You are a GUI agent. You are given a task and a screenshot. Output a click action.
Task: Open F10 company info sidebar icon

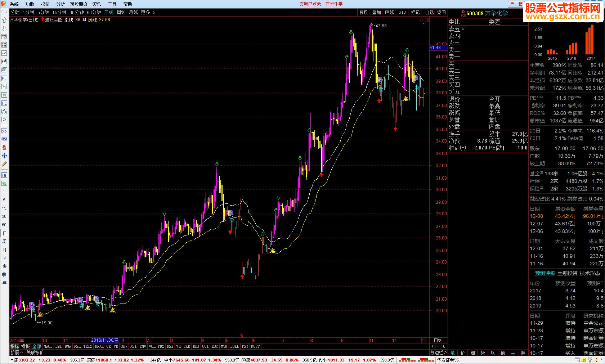coord(4,78)
